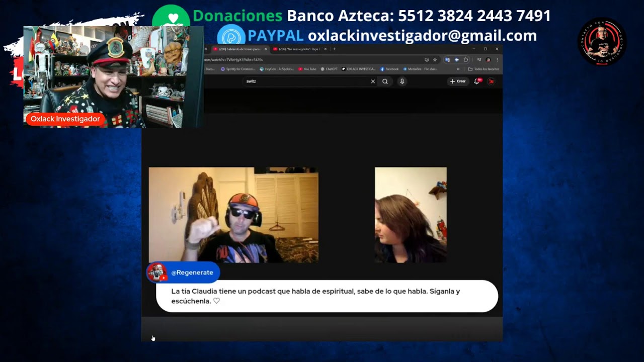Open the 'Todos los favoritos' folder
This screenshot has height=362, width=644.
(484, 69)
